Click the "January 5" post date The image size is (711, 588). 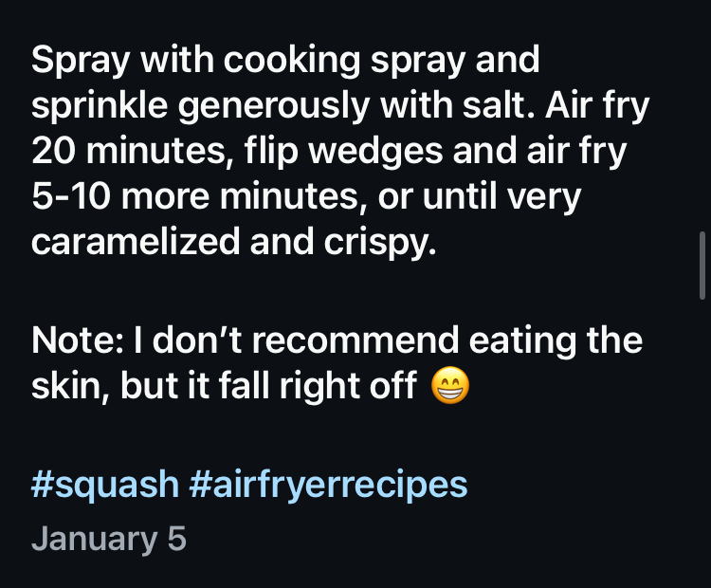(x=108, y=540)
